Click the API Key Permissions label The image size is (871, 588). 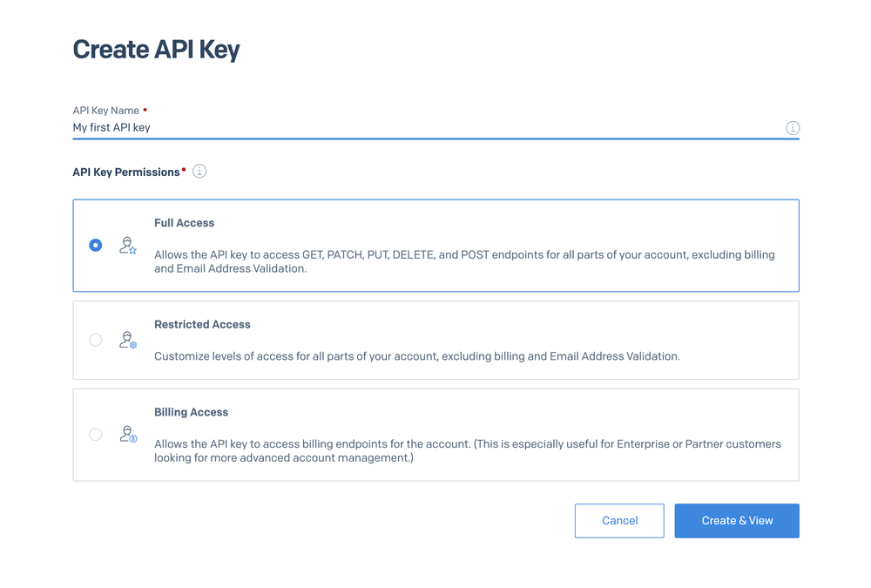point(126,172)
